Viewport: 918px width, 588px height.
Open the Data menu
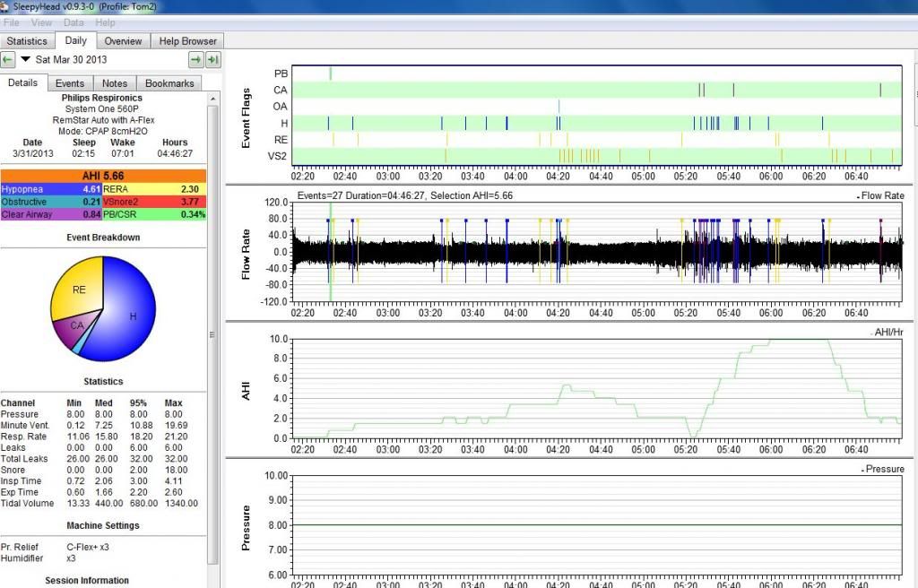coord(74,22)
